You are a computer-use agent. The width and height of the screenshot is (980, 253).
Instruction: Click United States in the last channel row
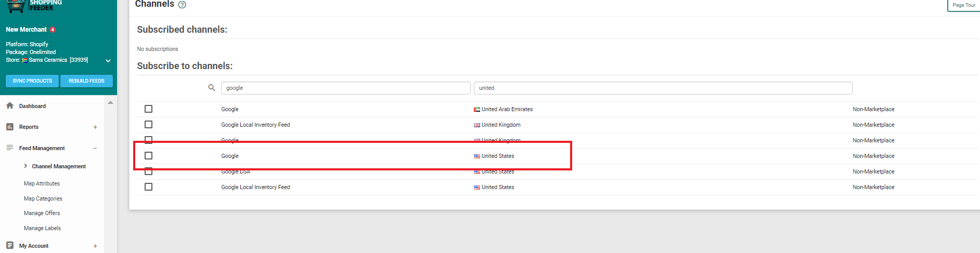498,187
